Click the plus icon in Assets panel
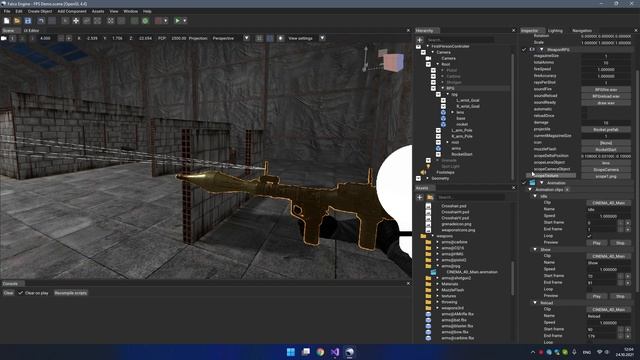Screen dimensions: 640x360 [x=420, y=197]
